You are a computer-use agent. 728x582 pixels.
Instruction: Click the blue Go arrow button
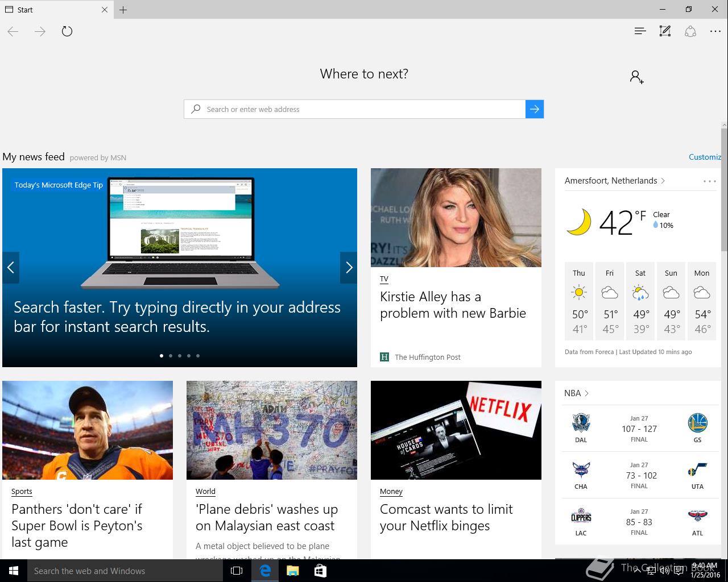[x=535, y=109]
